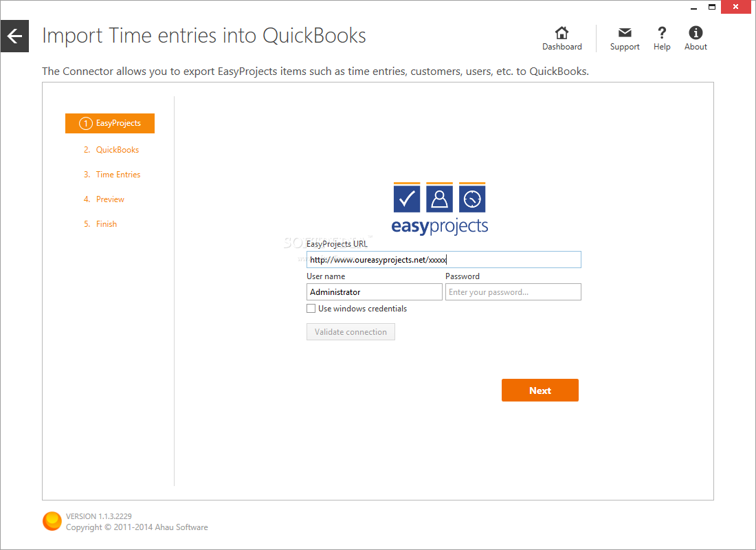Click the Password label

[463, 276]
